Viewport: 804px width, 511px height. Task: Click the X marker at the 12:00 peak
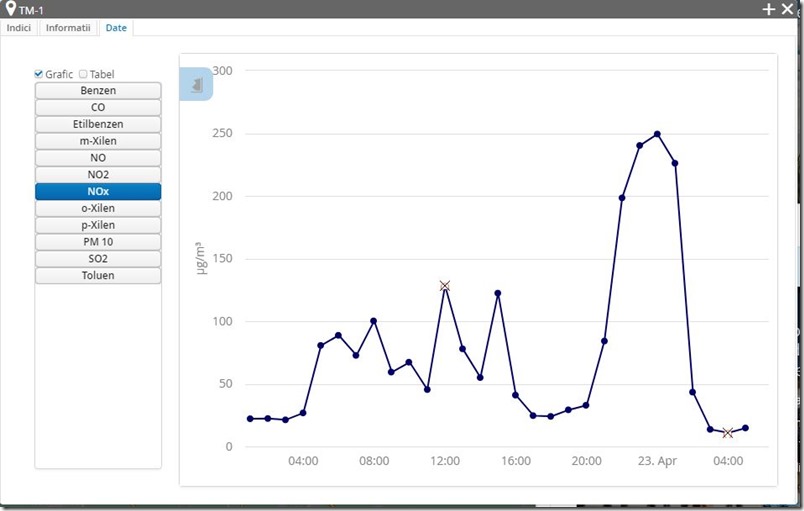click(x=445, y=286)
